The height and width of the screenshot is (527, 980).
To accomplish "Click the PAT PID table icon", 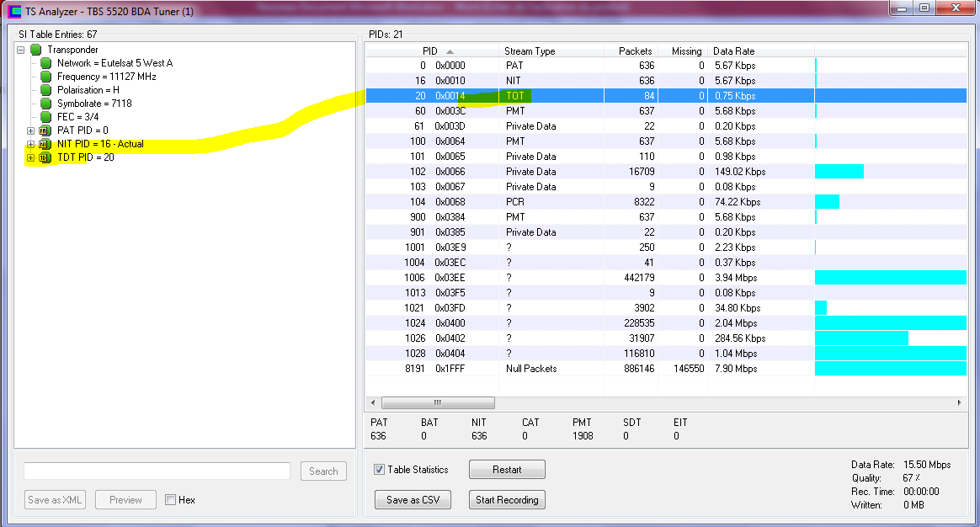I will pyautogui.click(x=45, y=130).
